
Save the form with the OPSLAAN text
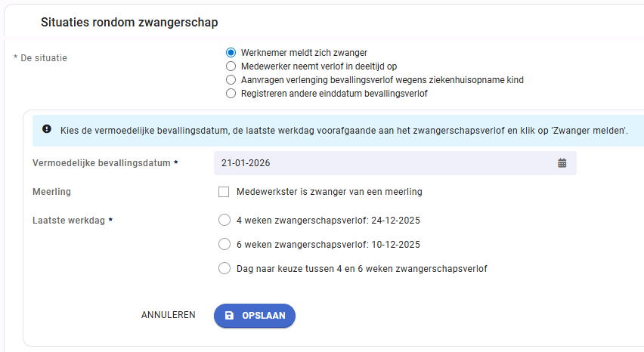(264, 316)
